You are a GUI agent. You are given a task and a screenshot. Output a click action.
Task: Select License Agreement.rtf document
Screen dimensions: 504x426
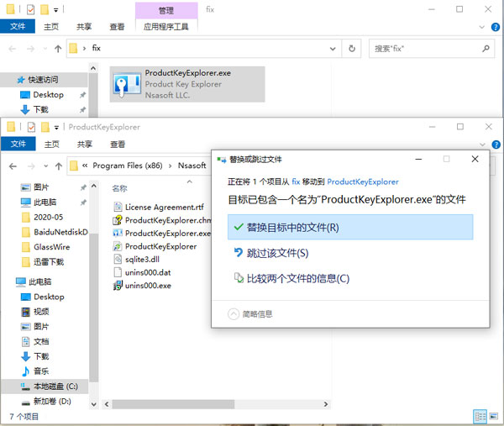(x=164, y=207)
